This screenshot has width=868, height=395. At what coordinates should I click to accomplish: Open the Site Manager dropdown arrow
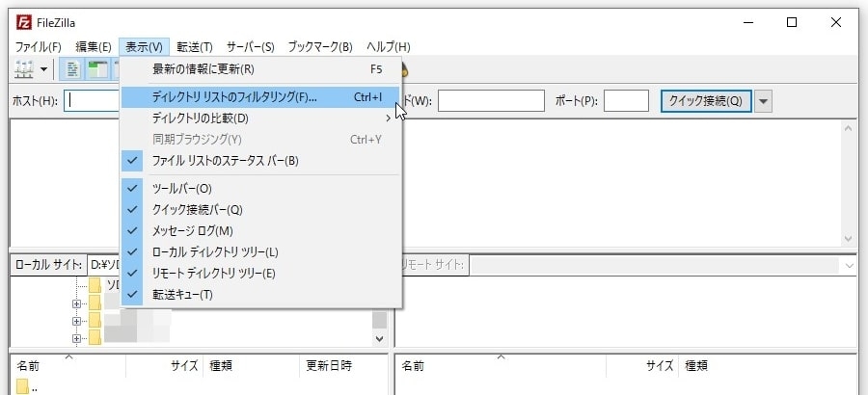(x=44, y=69)
